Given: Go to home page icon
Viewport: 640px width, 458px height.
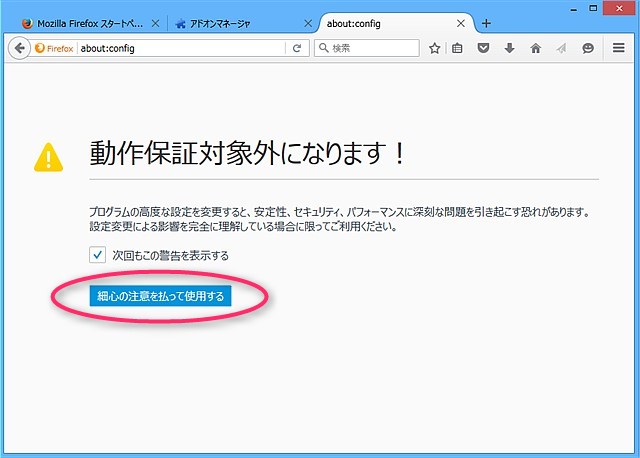Looking at the screenshot, I should tap(536, 48).
